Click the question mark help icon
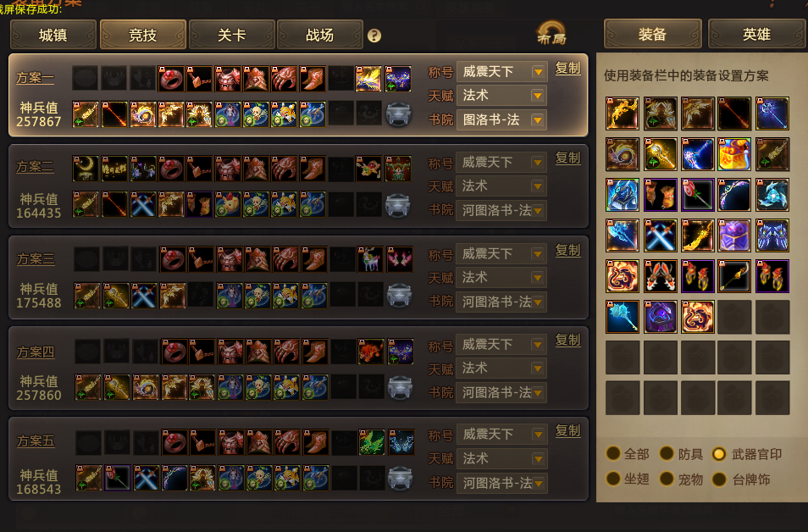 [374, 36]
